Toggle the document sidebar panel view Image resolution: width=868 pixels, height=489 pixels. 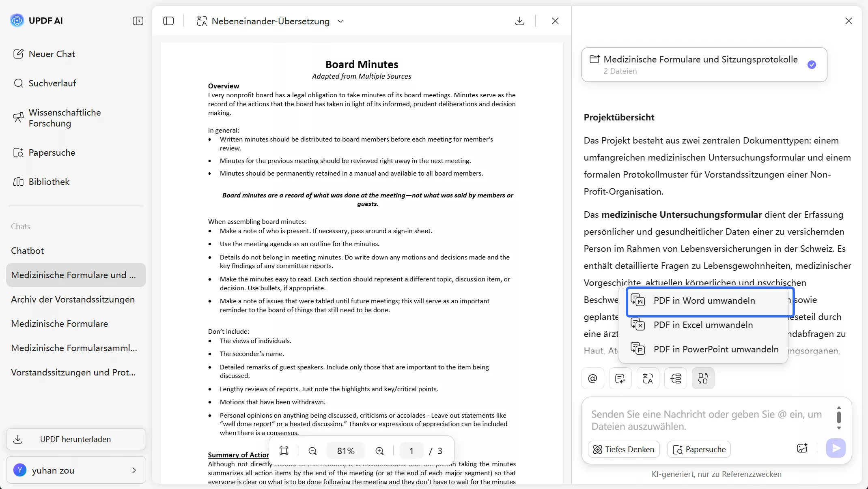168,21
